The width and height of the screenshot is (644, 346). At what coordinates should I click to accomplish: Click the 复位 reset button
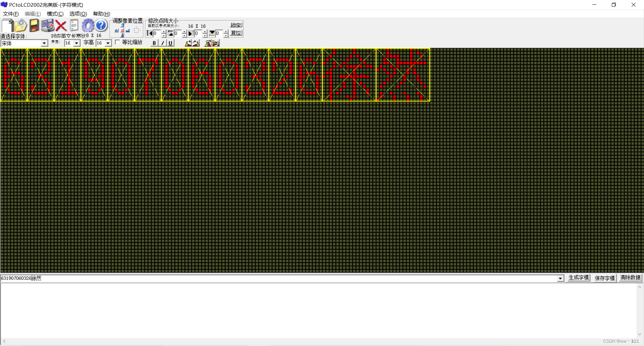click(236, 33)
